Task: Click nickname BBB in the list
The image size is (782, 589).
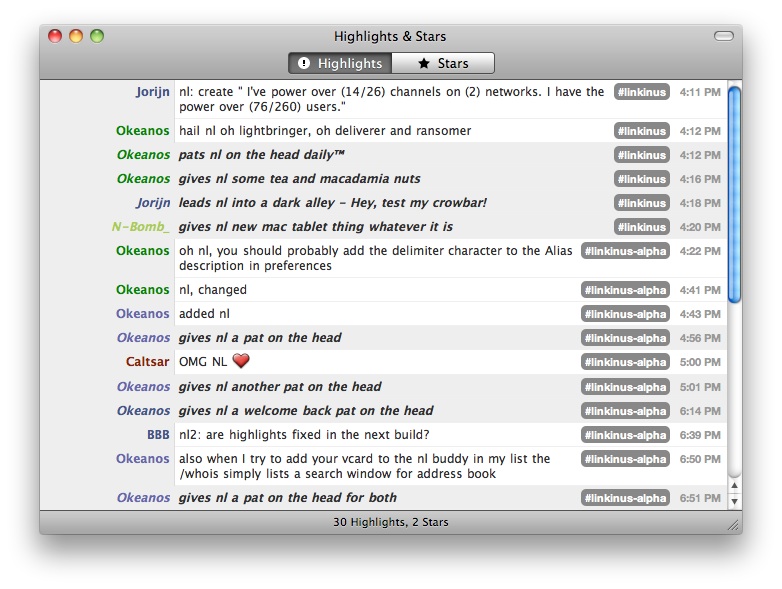Action: coord(158,435)
